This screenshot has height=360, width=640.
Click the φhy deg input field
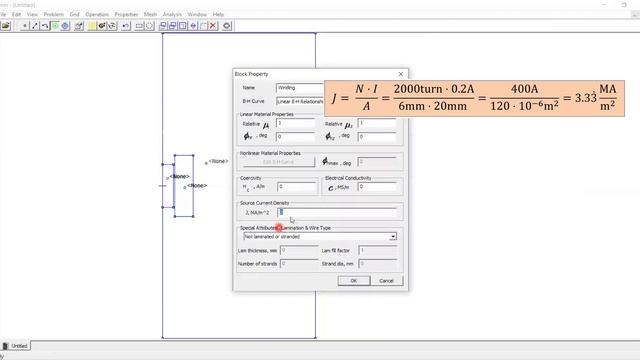377,137
